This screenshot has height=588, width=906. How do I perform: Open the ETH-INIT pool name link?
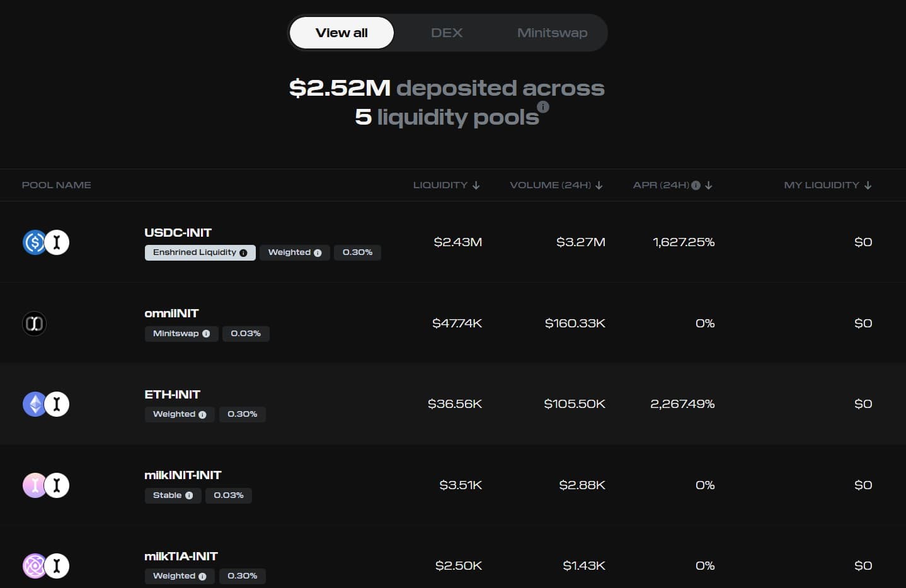point(172,395)
